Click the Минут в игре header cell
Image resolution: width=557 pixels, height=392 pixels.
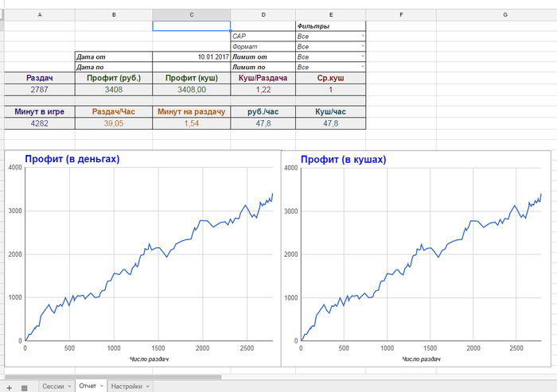click(x=40, y=112)
